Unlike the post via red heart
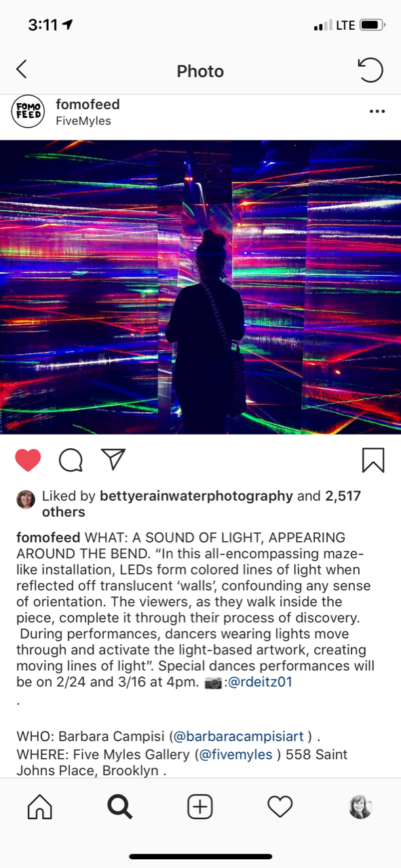The width and height of the screenshot is (401, 868). point(28,460)
